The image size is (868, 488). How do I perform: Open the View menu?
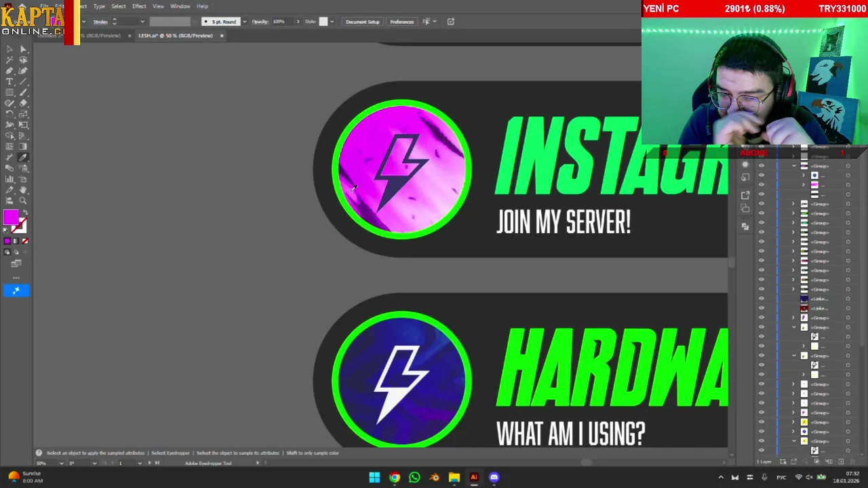click(x=158, y=6)
